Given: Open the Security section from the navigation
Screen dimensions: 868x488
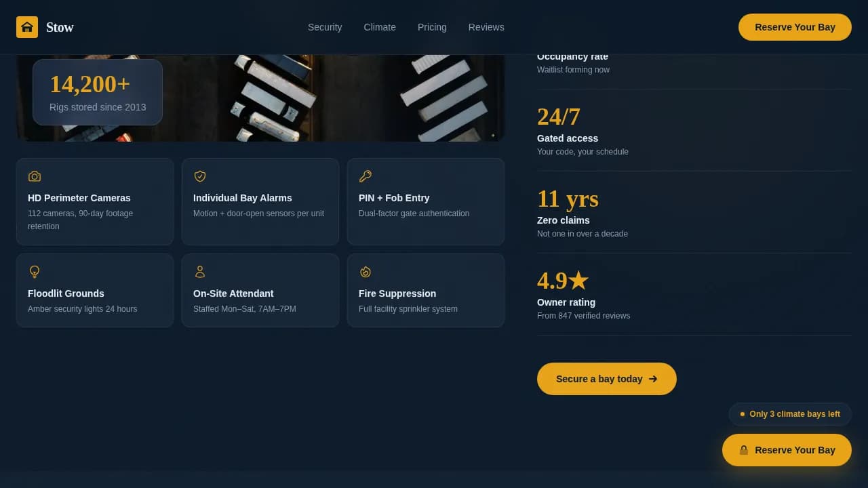Looking at the screenshot, I should coord(325,27).
